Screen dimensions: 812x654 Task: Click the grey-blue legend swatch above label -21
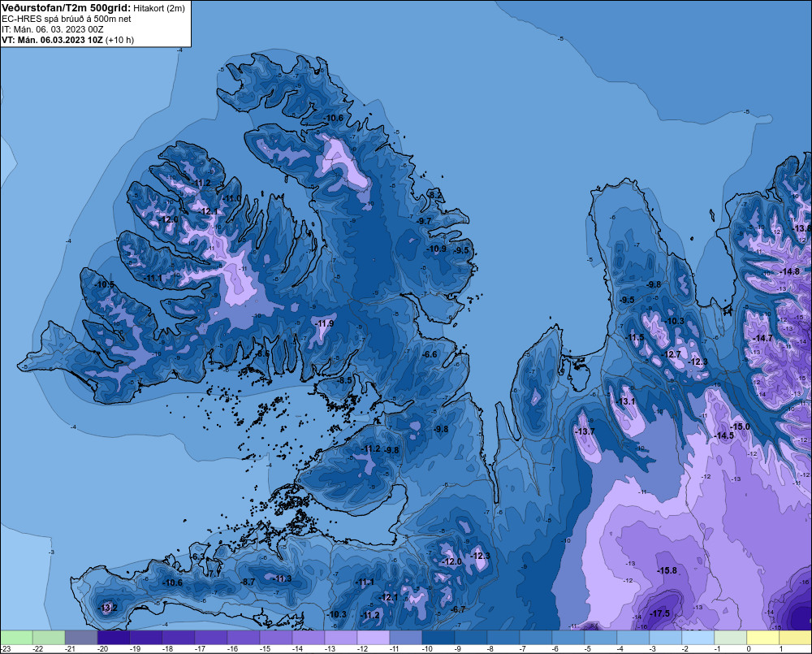pos(81,638)
